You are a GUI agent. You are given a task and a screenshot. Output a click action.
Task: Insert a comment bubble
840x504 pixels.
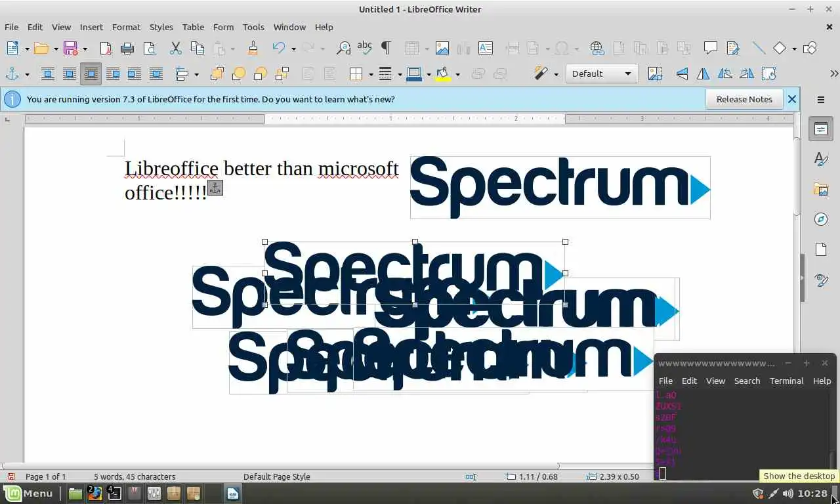[710, 48]
